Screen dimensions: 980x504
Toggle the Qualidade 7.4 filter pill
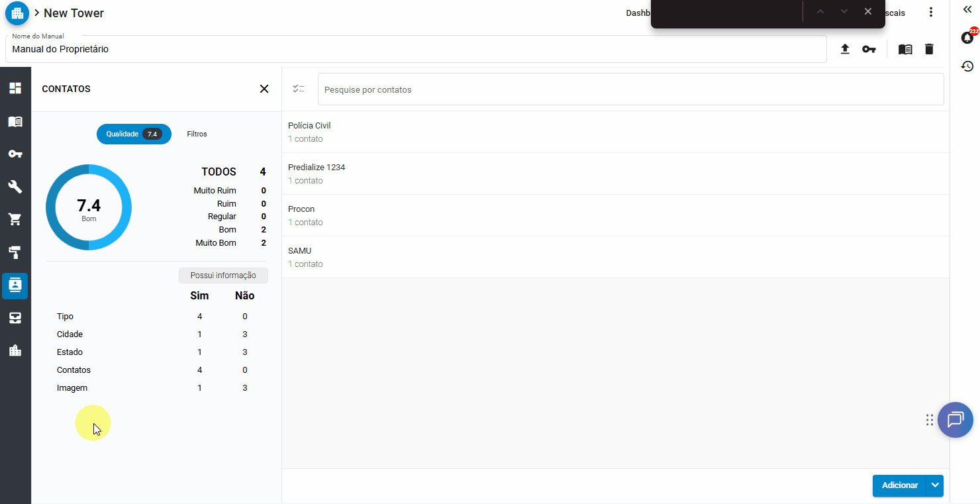coord(134,134)
